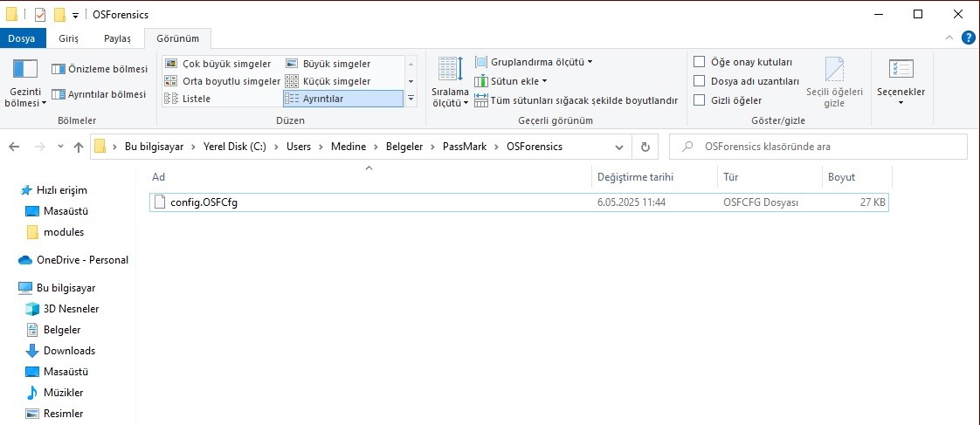980x425 pixels.
Task: Click the OSForensics search field
Action: (x=818, y=147)
